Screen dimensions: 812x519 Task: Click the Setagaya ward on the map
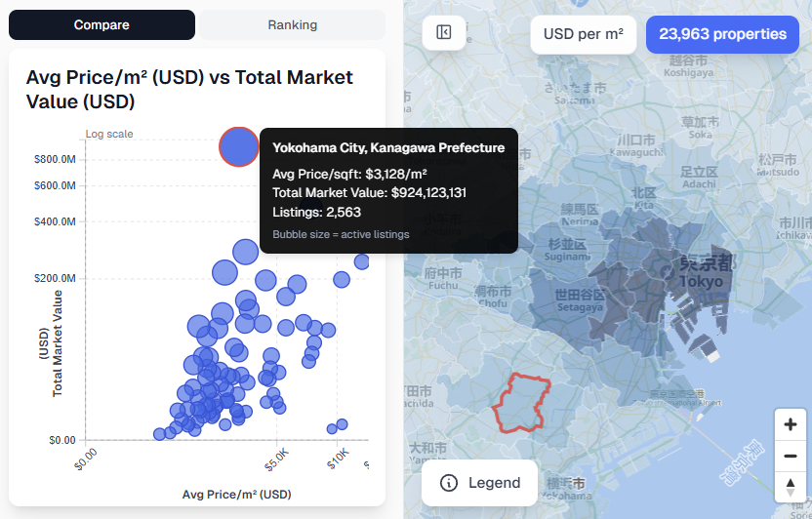(x=580, y=300)
